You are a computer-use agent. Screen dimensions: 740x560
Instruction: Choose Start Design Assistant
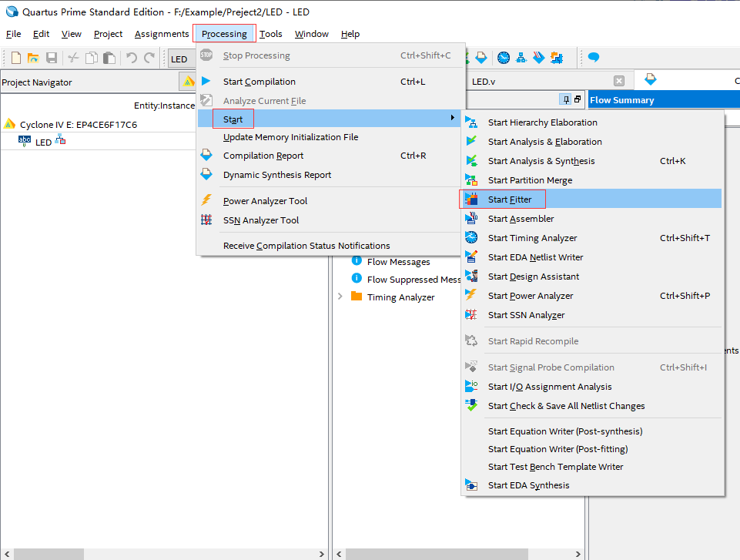pyautogui.click(x=592, y=277)
